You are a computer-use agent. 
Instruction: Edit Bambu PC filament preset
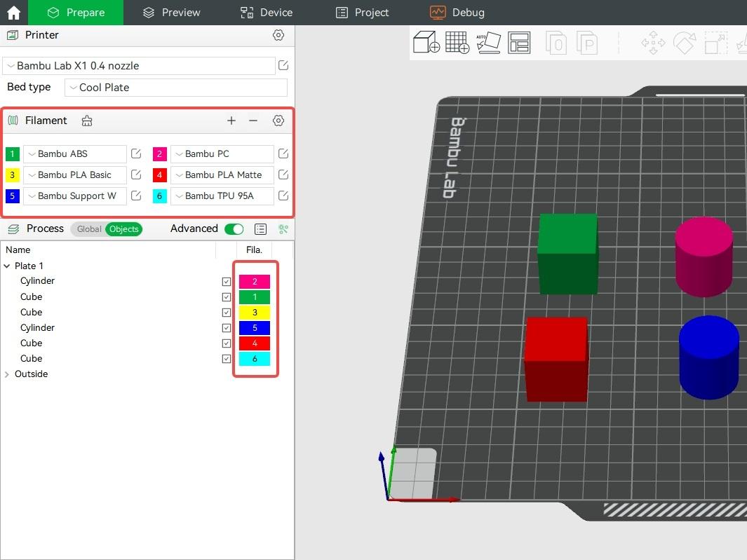283,153
